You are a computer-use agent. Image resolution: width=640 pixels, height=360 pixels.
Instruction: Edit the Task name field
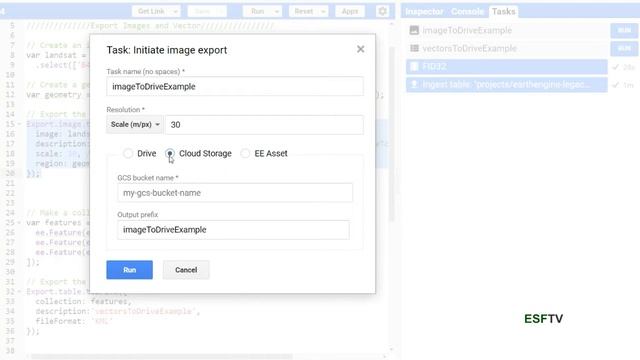click(x=235, y=87)
